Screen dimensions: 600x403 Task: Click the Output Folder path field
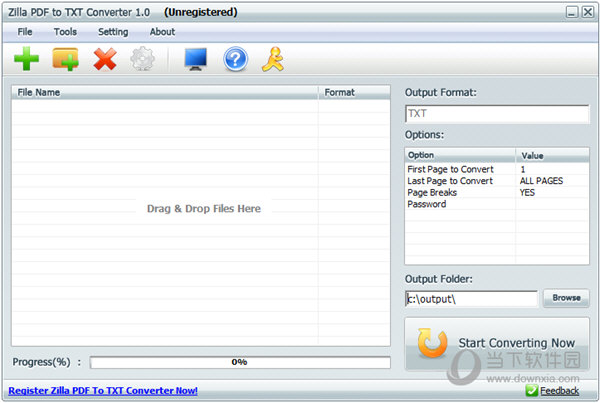tap(471, 299)
